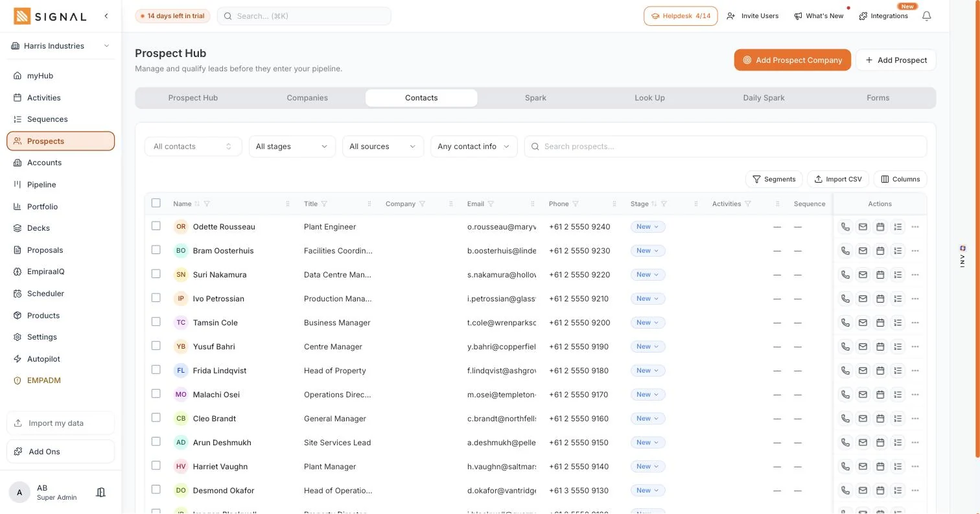980x514 pixels.
Task: Click the Signal logo
Action: [50, 16]
